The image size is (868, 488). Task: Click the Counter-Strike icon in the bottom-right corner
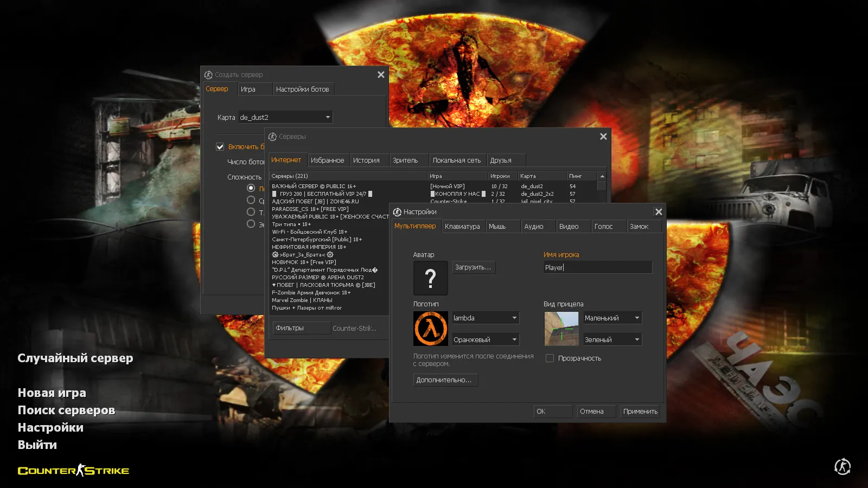(842, 466)
